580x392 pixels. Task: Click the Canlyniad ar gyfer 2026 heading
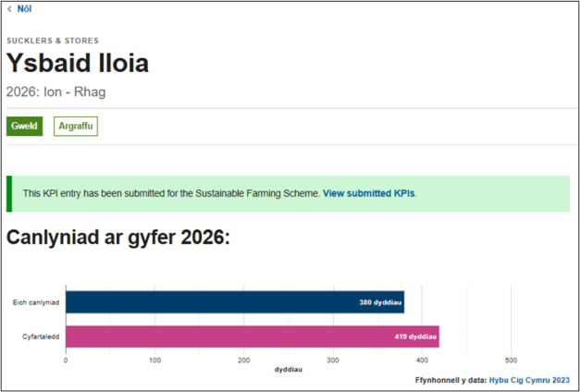click(118, 238)
